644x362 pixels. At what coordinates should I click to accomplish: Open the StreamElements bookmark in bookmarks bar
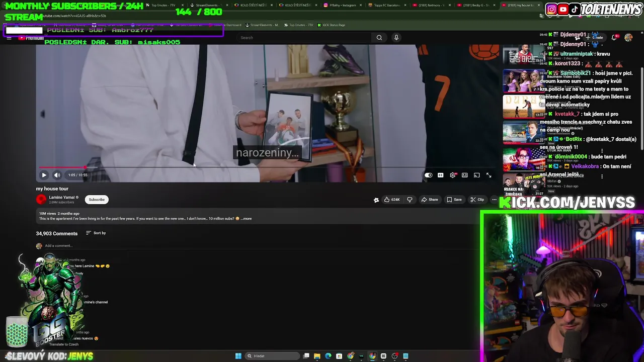(x=262, y=25)
